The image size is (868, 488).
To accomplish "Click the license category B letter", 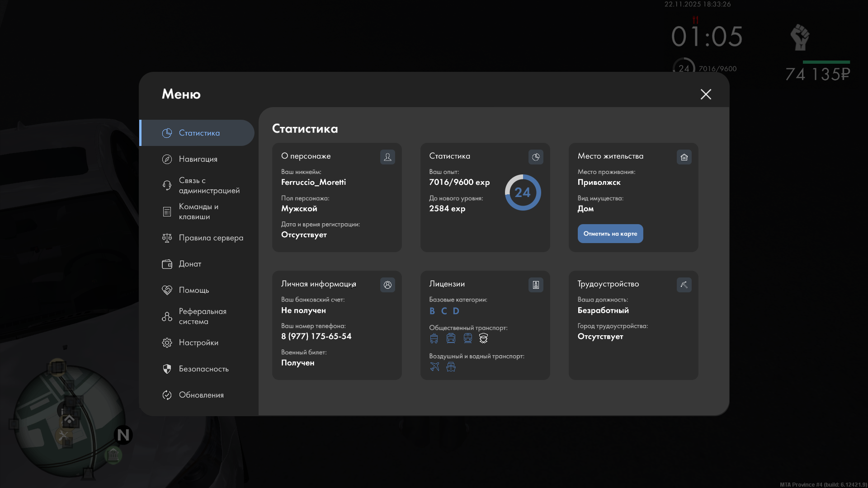I will coord(432,311).
